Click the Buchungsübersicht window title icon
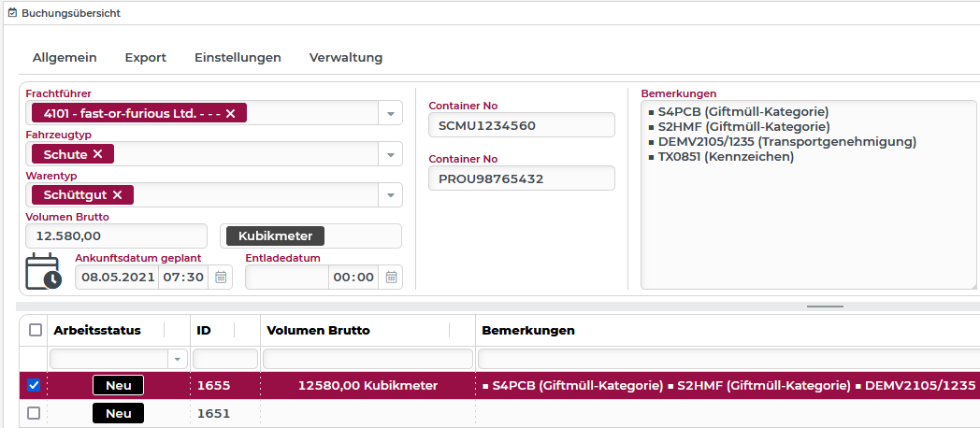The height and width of the screenshot is (428, 980). [x=11, y=14]
